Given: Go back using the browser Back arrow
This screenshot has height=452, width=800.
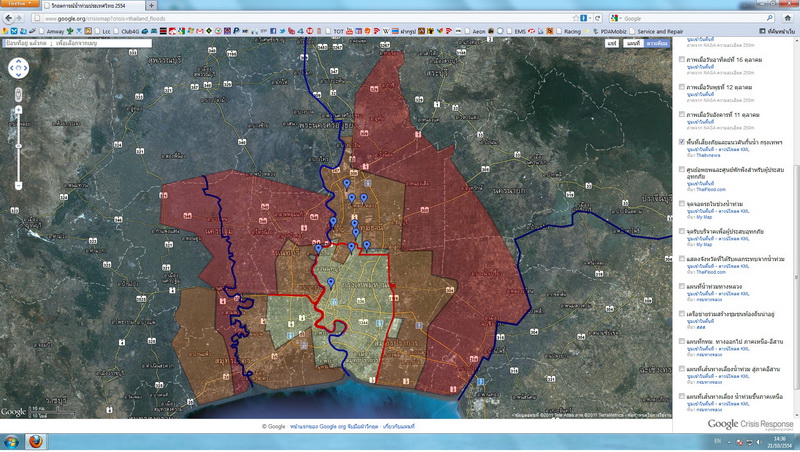Looking at the screenshot, I should coord(8,18).
